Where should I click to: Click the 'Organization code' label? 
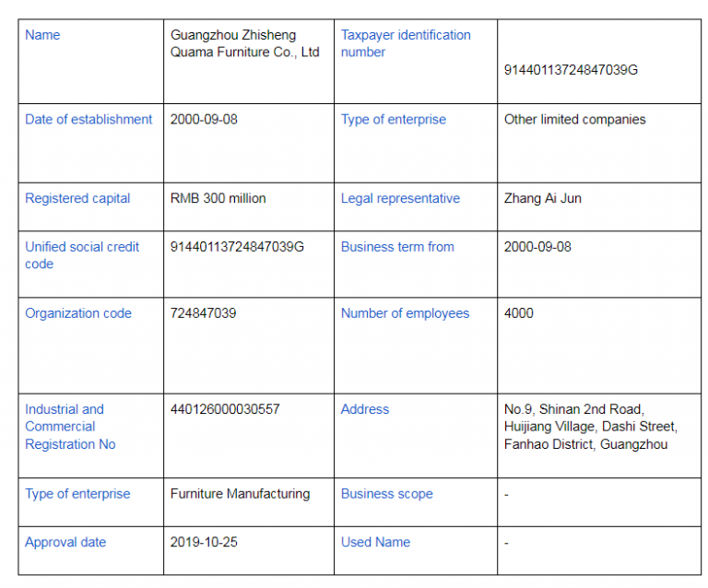click(78, 313)
